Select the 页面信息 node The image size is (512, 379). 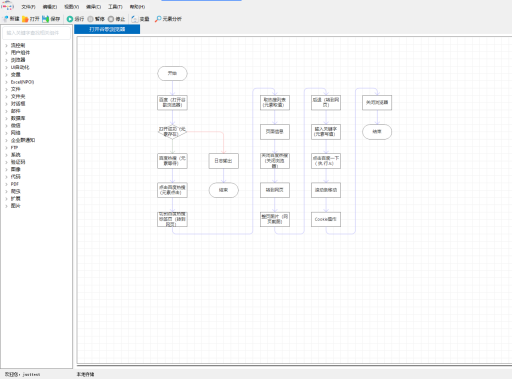[275, 132]
